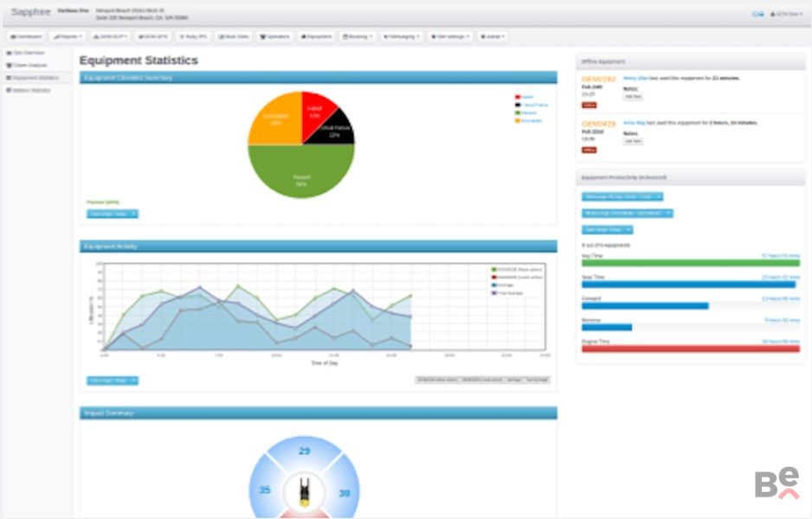Click the red Failed legend swatch

pyautogui.click(x=518, y=97)
